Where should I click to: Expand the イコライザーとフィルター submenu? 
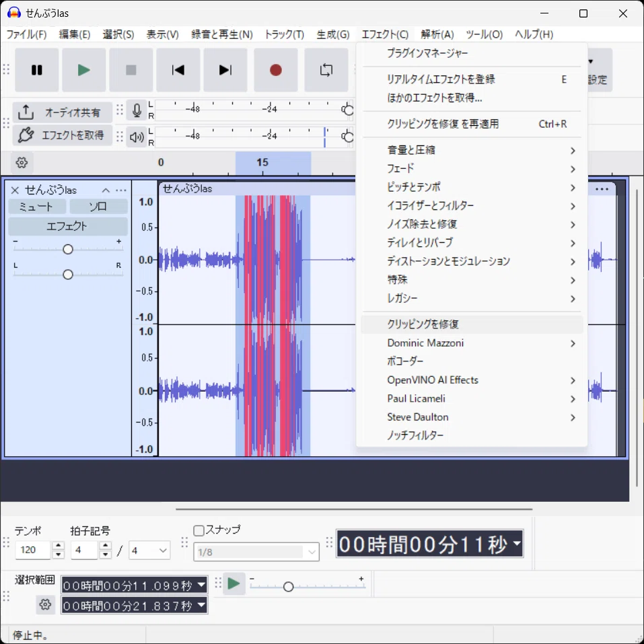[472, 206]
